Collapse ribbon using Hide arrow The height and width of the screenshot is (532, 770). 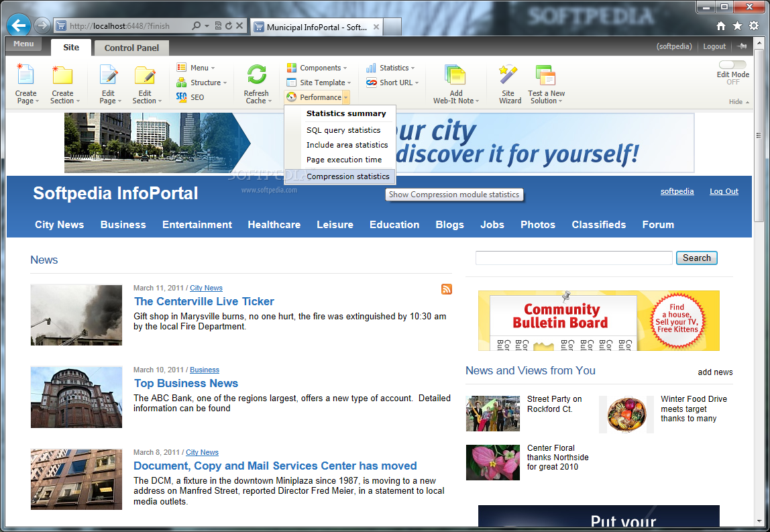(x=747, y=102)
